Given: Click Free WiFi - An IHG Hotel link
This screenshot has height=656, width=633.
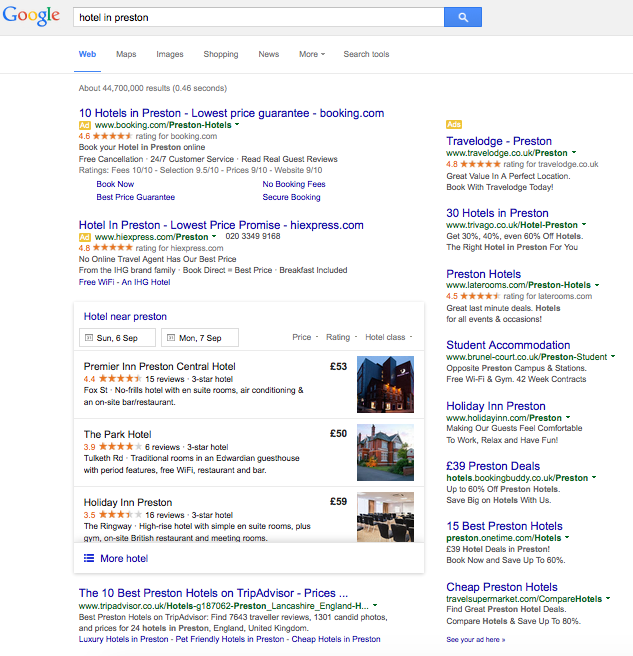Looking at the screenshot, I should (x=124, y=282).
